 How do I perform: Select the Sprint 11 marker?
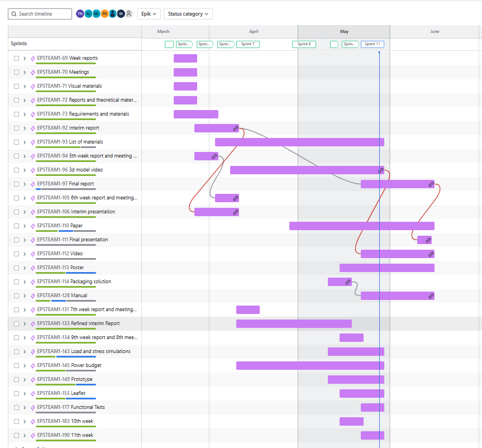(x=372, y=44)
